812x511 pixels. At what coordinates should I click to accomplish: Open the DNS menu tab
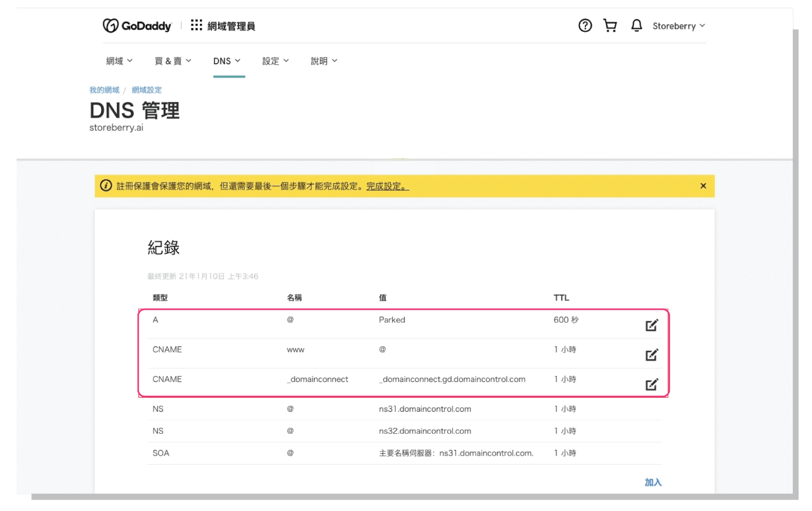pyautogui.click(x=227, y=61)
